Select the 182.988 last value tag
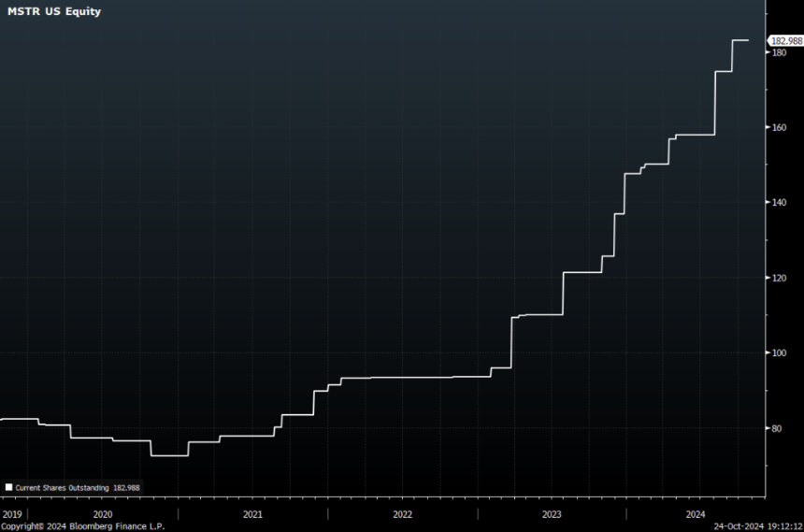804x532 pixels. point(786,41)
